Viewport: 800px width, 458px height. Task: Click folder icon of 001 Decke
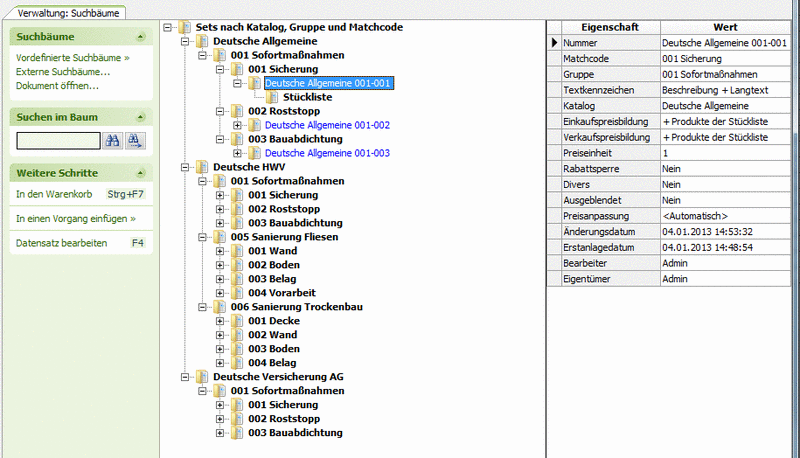click(237, 321)
